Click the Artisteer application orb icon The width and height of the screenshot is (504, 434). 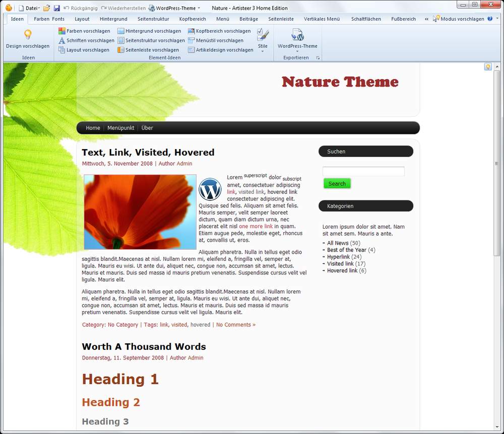click(9, 8)
